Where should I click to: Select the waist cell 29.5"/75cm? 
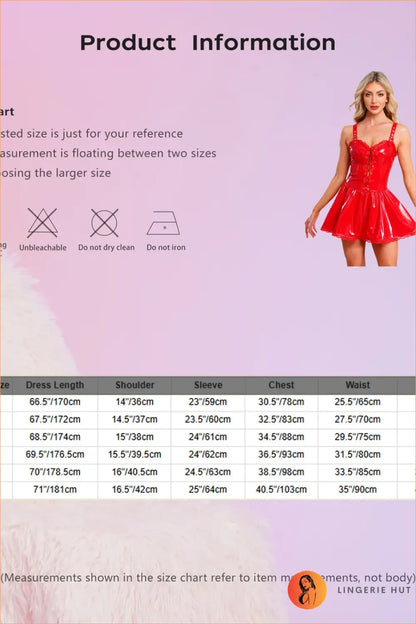[357, 437]
